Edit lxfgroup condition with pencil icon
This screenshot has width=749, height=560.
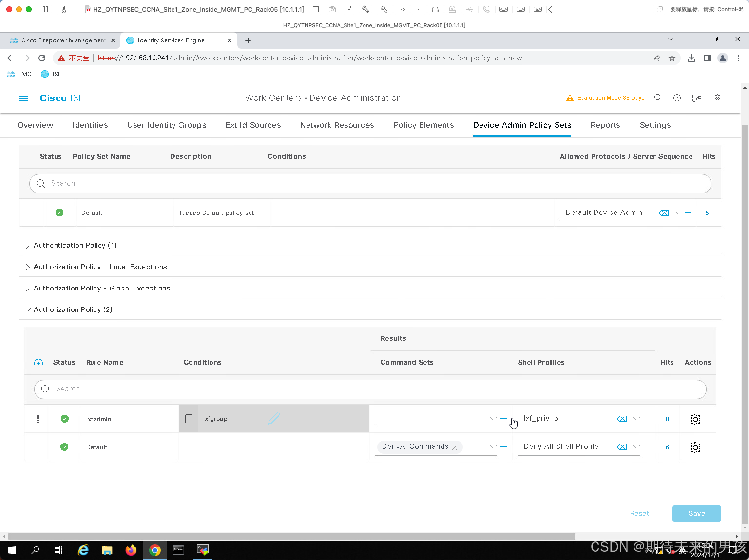274,419
